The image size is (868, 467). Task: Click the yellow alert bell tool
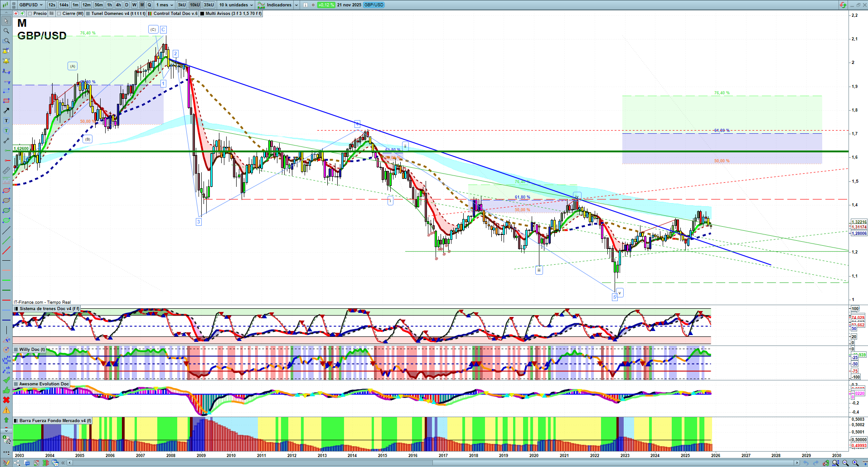tap(6, 61)
